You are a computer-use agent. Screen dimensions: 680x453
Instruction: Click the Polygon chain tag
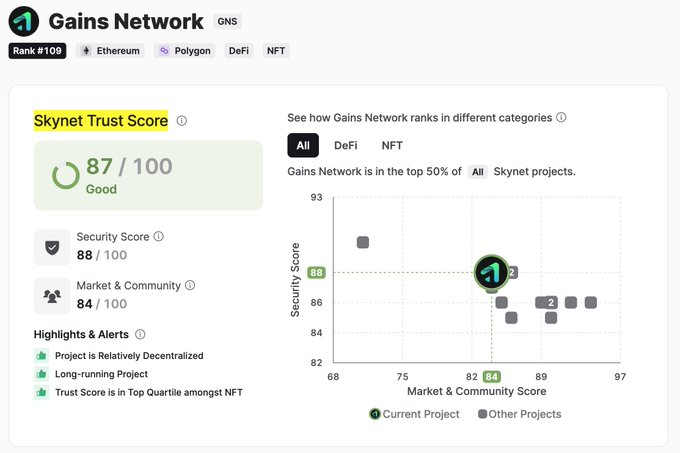pos(185,51)
